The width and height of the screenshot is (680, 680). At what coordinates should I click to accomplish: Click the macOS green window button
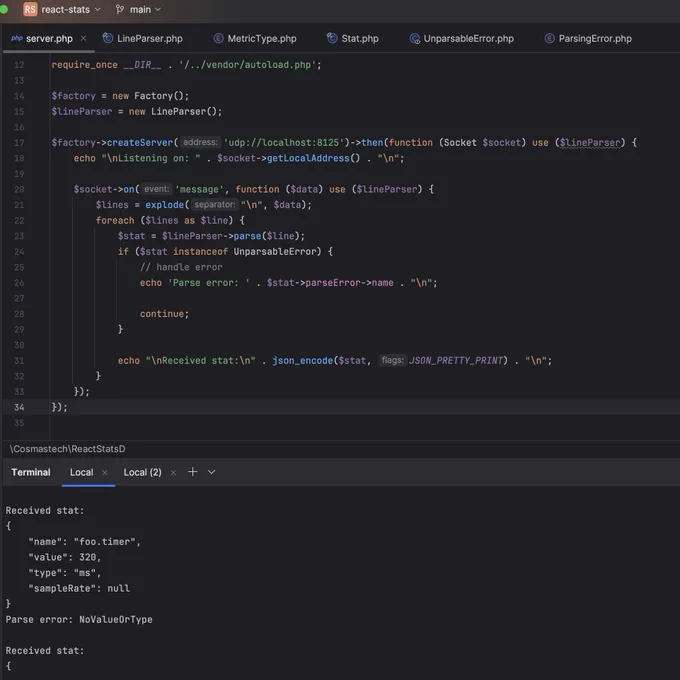(3, 9)
